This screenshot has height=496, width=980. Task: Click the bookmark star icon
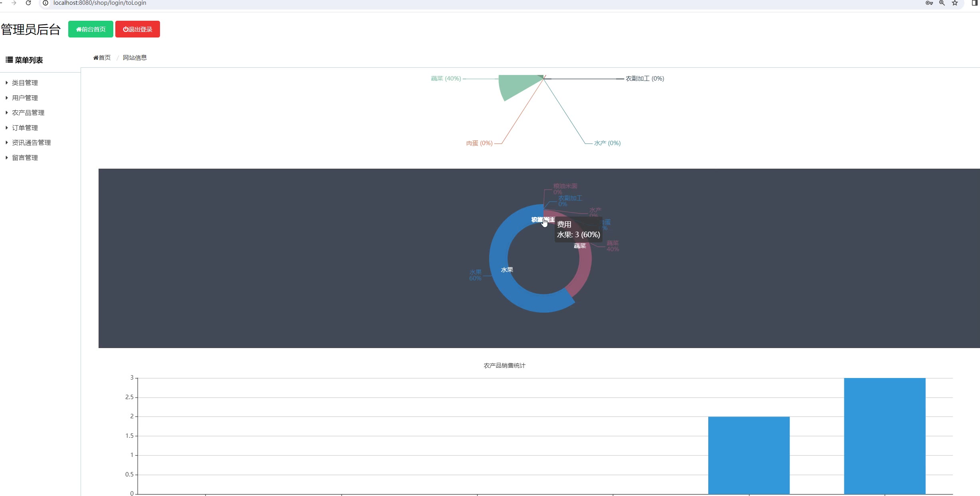(x=955, y=3)
